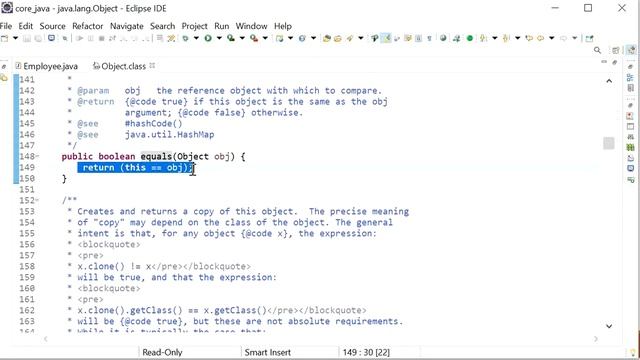Open the Source menu

pos(52,26)
